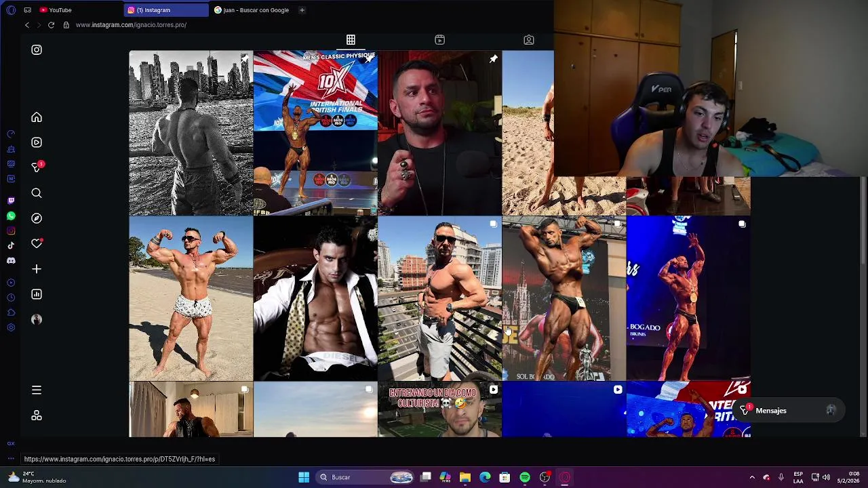Open the ESP LAA keyboard language indicator

pos(798,477)
